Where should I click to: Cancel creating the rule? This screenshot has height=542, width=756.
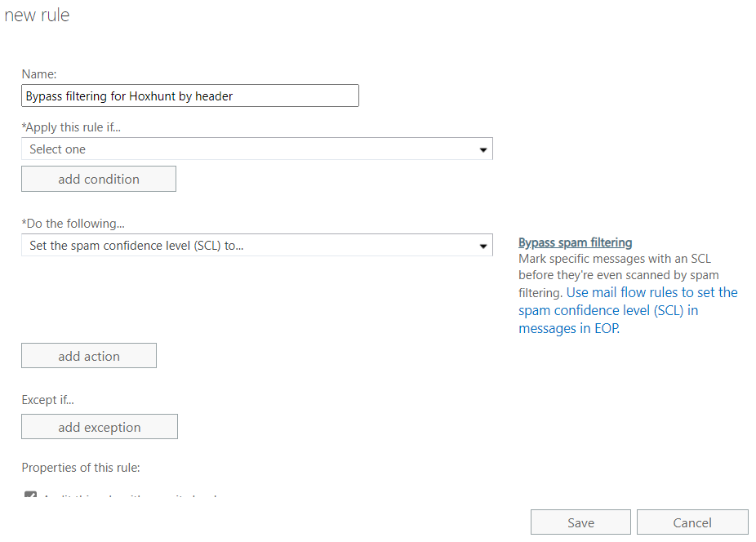coord(692,522)
